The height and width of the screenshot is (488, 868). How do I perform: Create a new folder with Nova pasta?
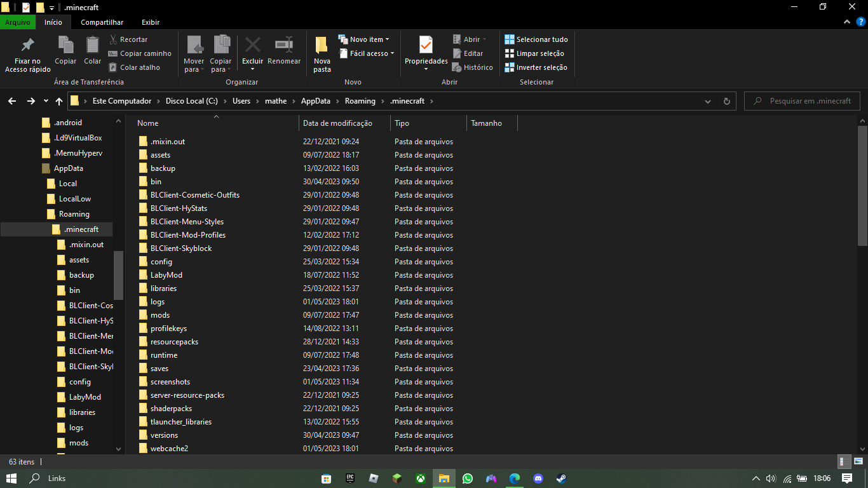[322, 54]
